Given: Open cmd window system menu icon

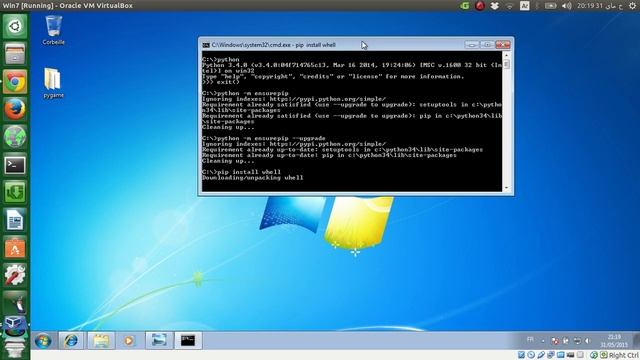Looking at the screenshot, I should point(206,45).
